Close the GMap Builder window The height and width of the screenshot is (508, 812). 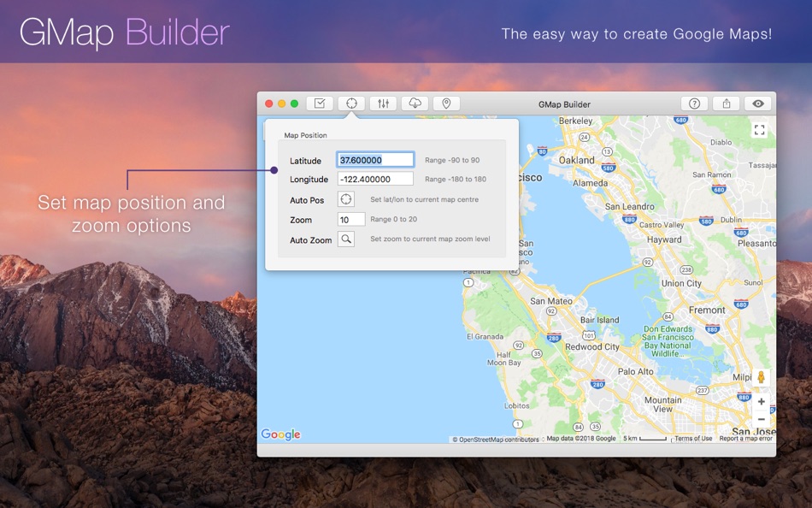(x=268, y=103)
